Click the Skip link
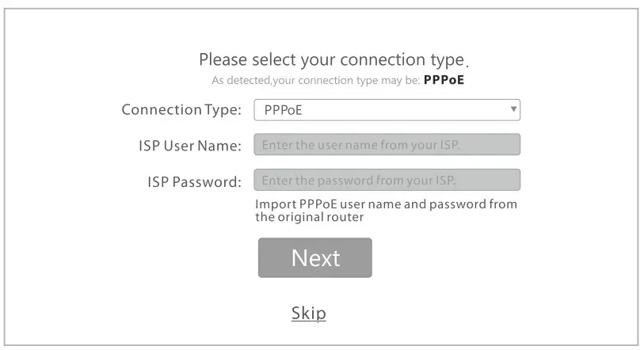Viewport: 644px width, 350px height. (308, 314)
